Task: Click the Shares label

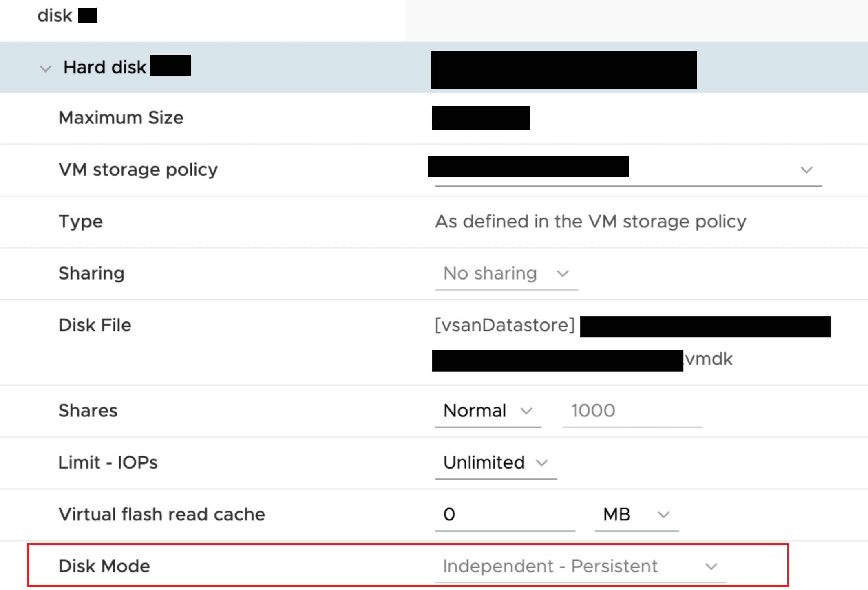Action: (x=88, y=411)
